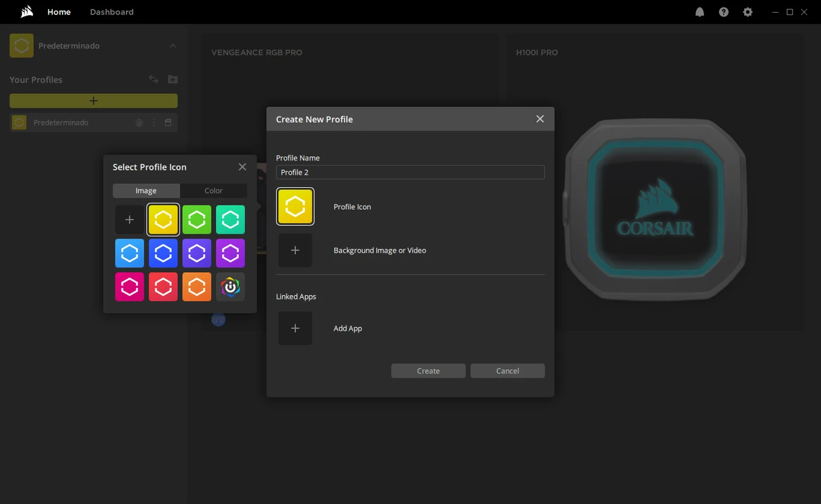The height and width of the screenshot is (504, 821).
Task: Open the three-dot menu for Predeterminado
Action: 153,122
